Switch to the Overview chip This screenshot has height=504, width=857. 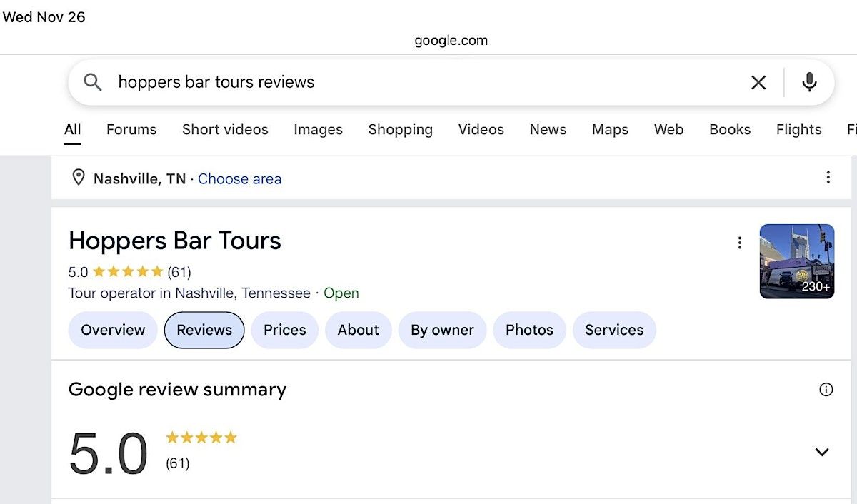(113, 330)
